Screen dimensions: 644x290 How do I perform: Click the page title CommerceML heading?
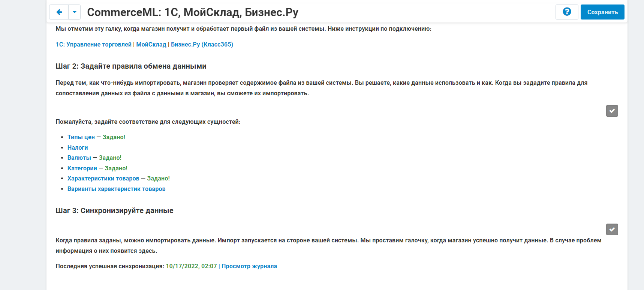(193, 12)
